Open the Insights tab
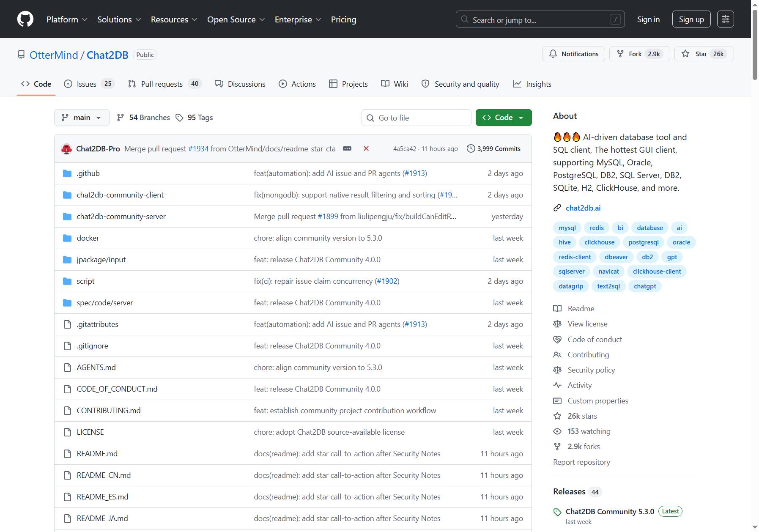The height and width of the screenshot is (532, 759). pos(532,84)
